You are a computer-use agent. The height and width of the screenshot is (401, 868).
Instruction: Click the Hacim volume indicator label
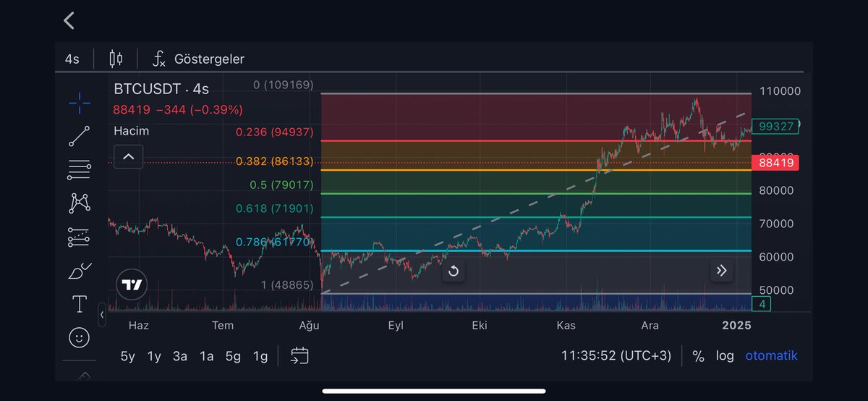tap(132, 131)
